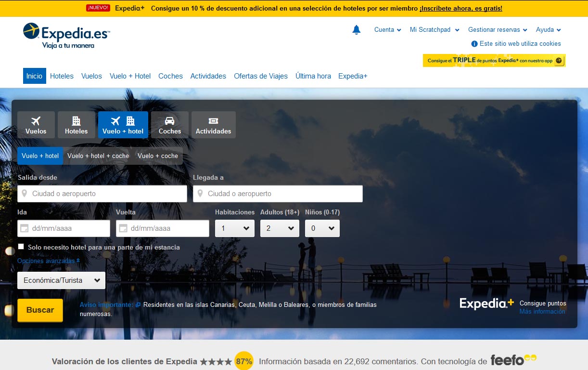Open the Adultos (18+) dropdown
588x370 pixels.
pos(280,228)
